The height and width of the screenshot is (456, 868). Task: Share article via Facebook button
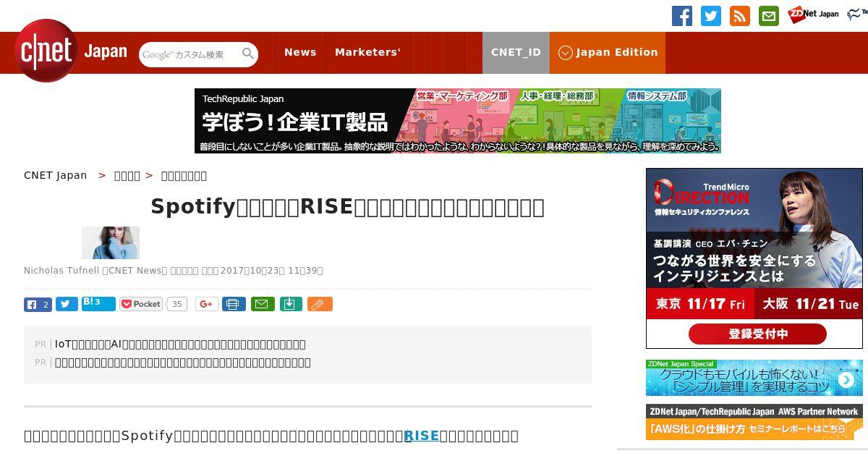point(38,304)
